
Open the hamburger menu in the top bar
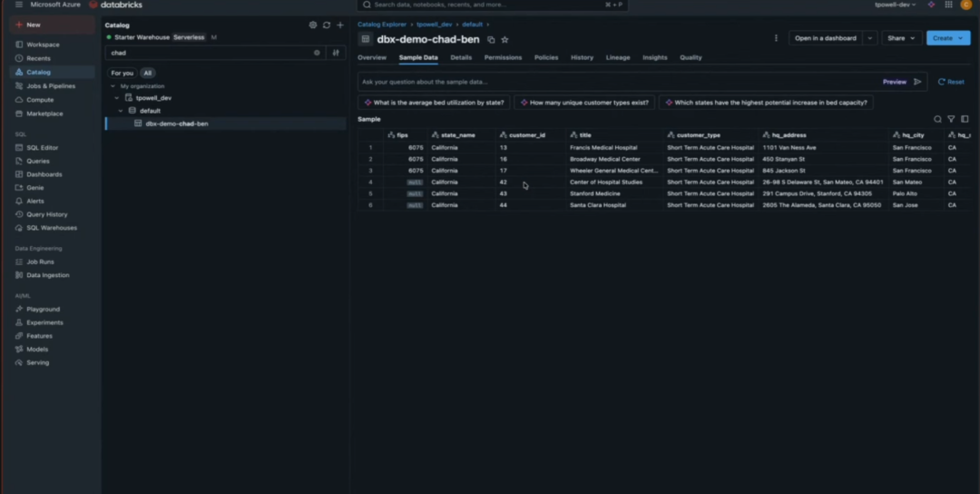click(19, 5)
